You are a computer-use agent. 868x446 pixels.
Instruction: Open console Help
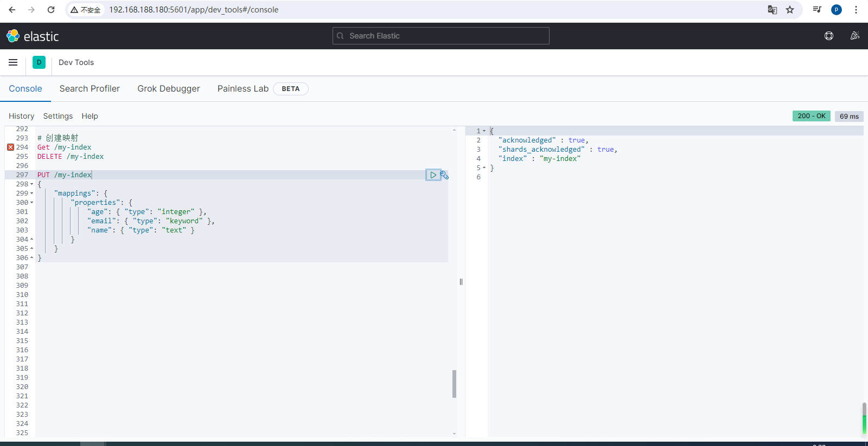90,116
